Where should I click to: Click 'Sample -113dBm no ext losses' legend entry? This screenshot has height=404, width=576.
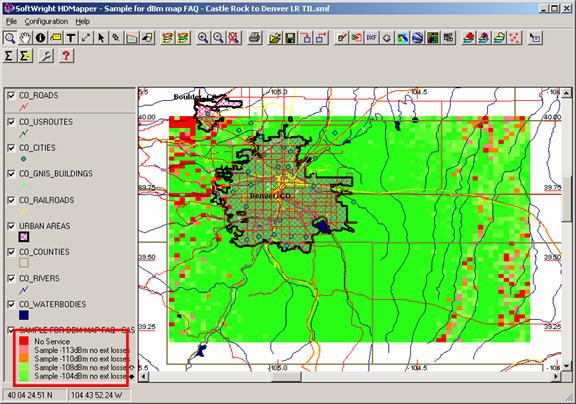pyautogui.click(x=82, y=350)
